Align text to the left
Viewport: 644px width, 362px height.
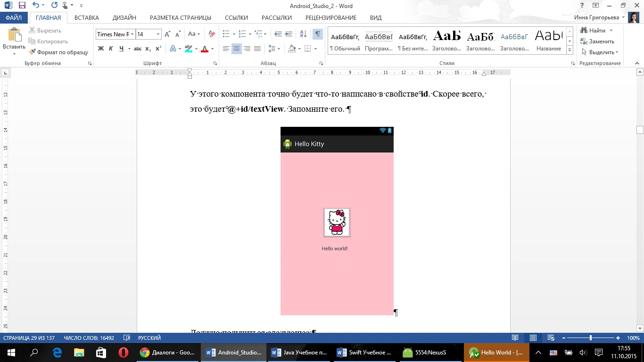point(226,49)
